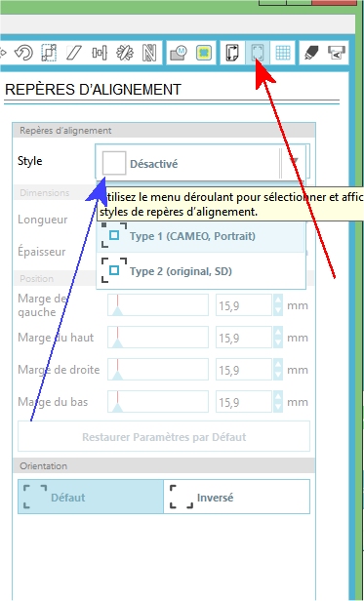Open the Nesting tool icon
Image resolution: width=364 pixels, height=601 pixels.
coord(149,52)
